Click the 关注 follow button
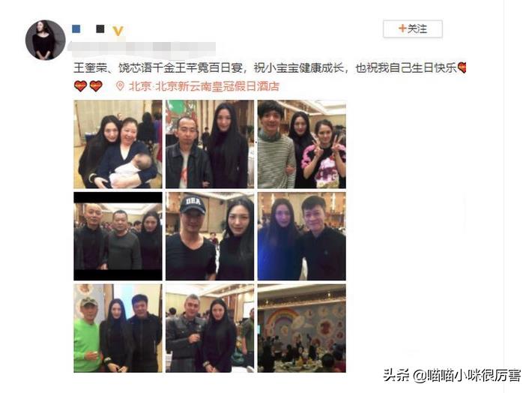 pyautogui.click(x=413, y=28)
